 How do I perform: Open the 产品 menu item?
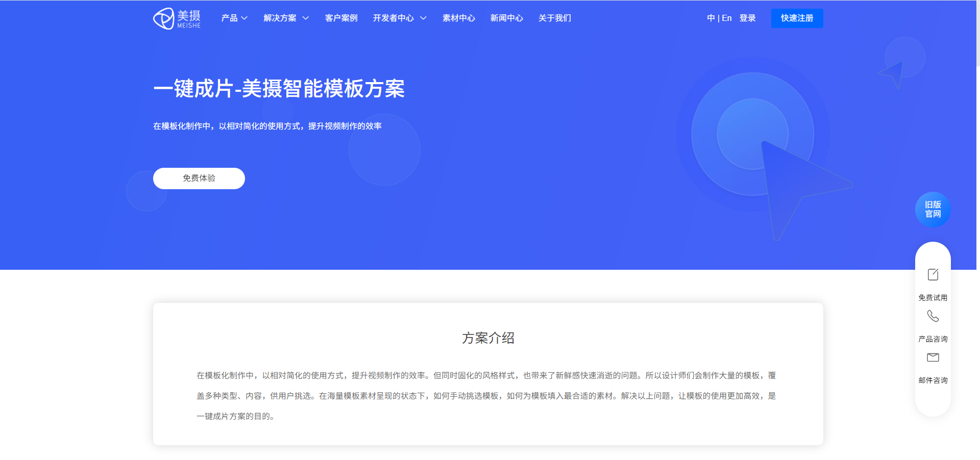click(x=229, y=18)
